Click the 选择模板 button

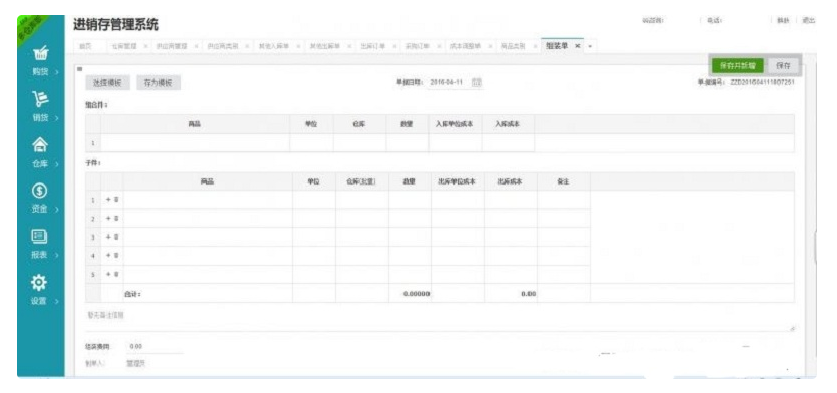(107, 83)
